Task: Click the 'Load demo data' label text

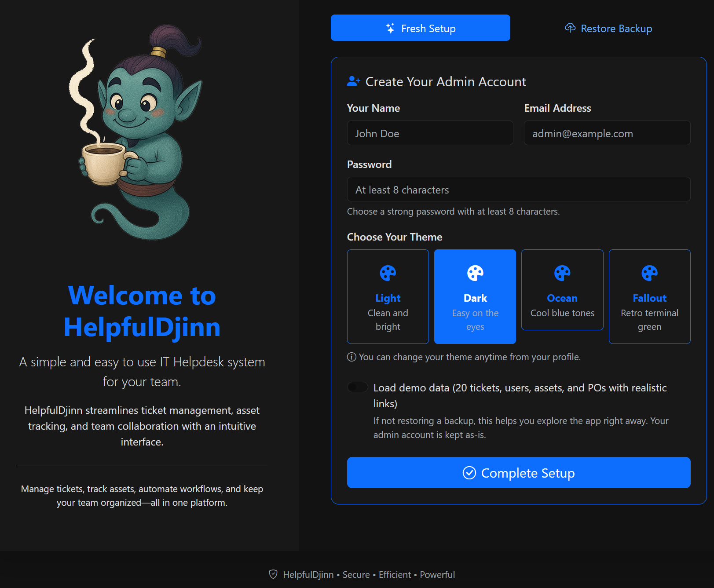Action: pyautogui.click(x=520, y=395)
